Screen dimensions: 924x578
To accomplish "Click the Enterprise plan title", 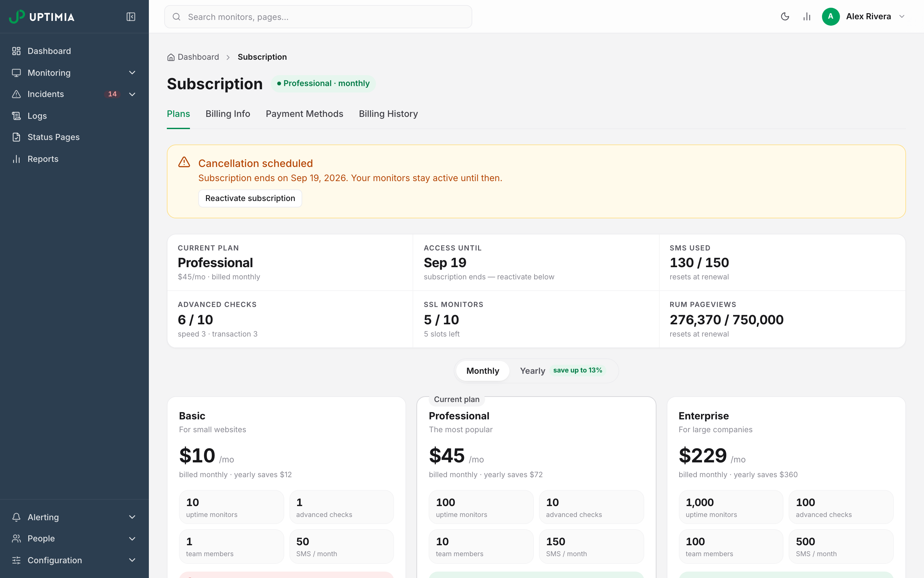I will pos(703,416).
